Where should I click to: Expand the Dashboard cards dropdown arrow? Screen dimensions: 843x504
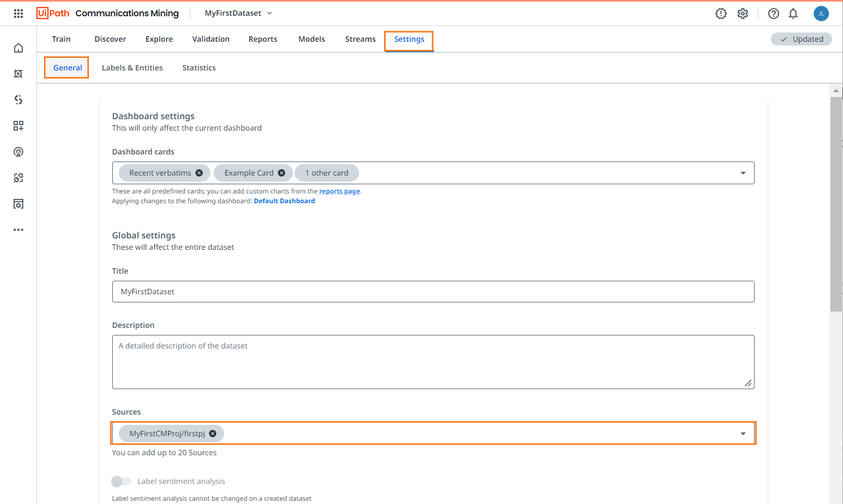click(x=743, y=173)
